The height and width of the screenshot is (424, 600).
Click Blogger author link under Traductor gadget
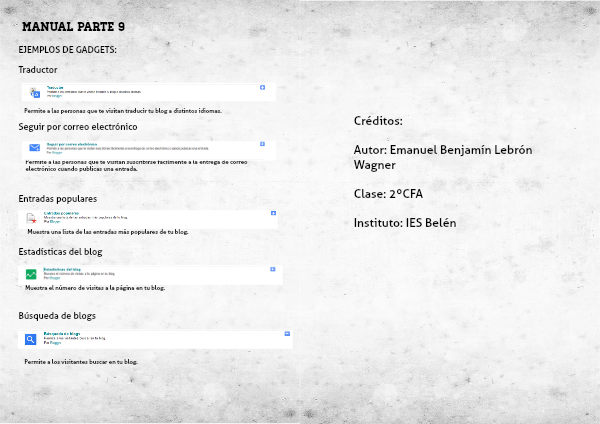pyautogui.click(x=54, y=97)
